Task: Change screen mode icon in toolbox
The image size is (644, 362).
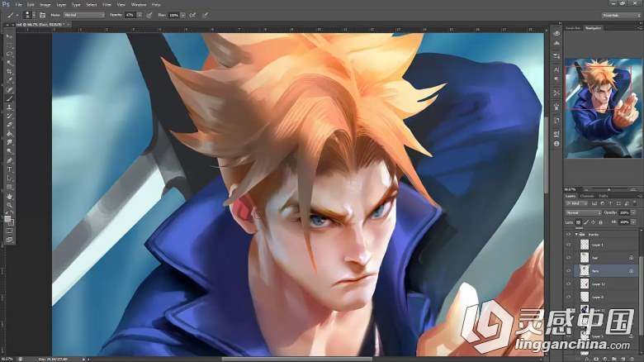Action: (9, 240)
